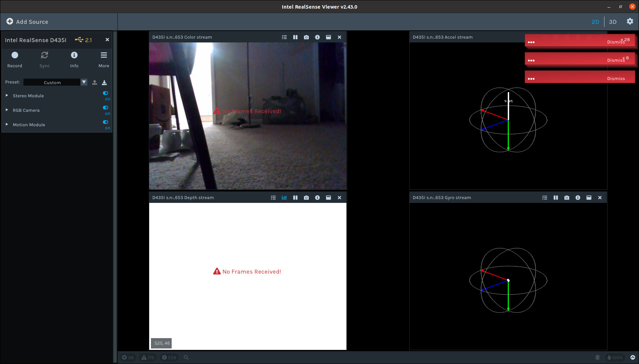Click the Add Source plus icon
The image size is (639, 364).
pyautogui.click(x=10, y=21)
